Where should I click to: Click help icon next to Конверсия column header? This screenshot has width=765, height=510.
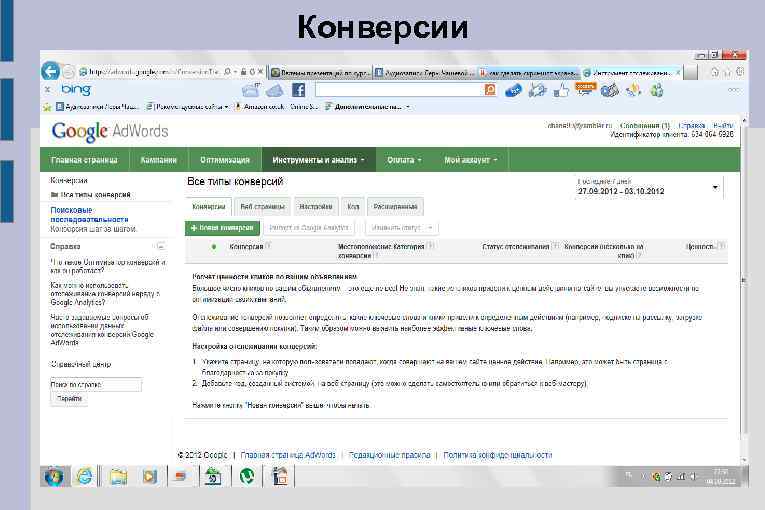point(268,246)
